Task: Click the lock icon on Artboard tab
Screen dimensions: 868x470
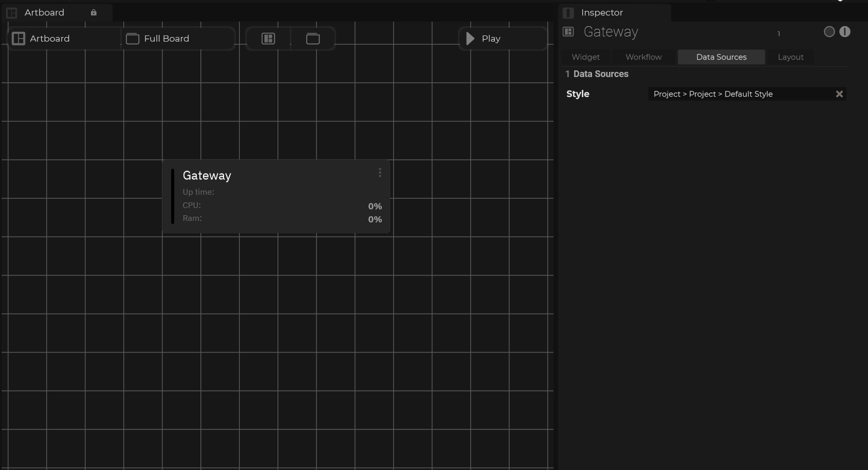Action: click(94, 12)
